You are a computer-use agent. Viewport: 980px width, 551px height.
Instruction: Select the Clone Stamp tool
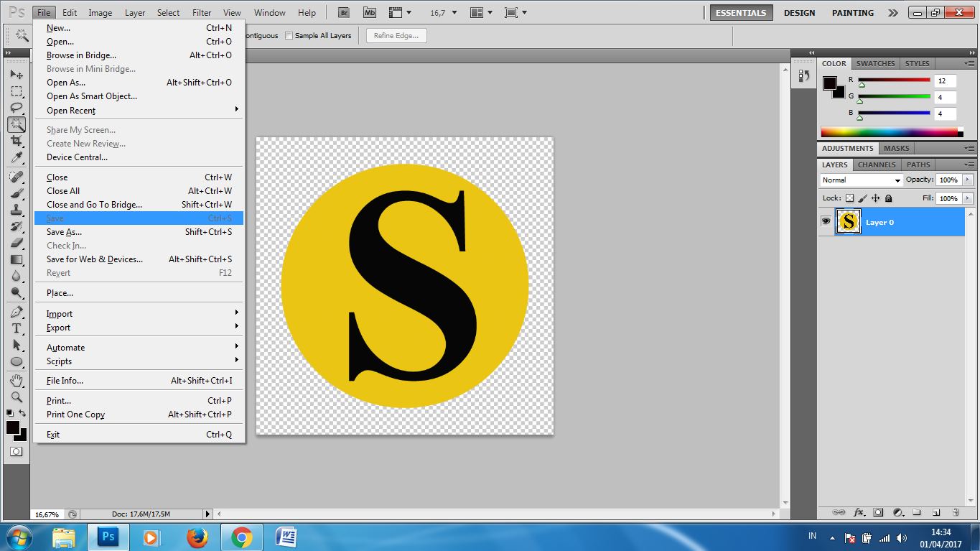click(x=17, y=208)
